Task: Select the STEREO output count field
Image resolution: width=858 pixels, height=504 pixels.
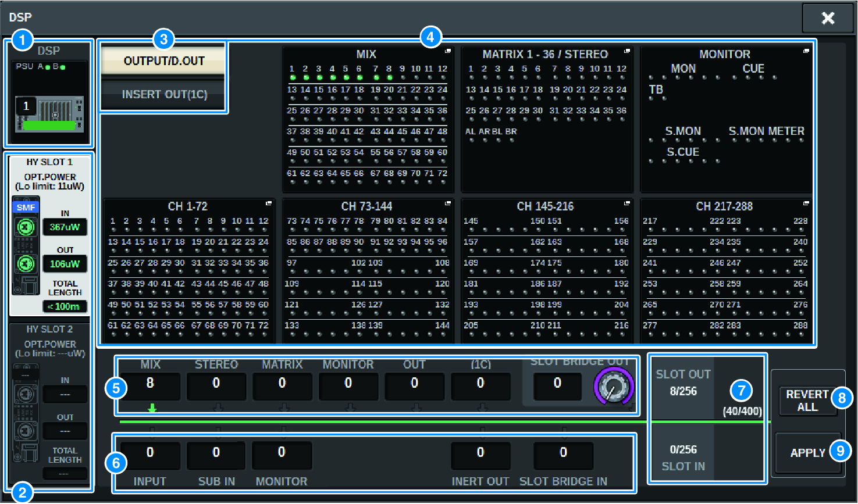Action: [216, 384]
